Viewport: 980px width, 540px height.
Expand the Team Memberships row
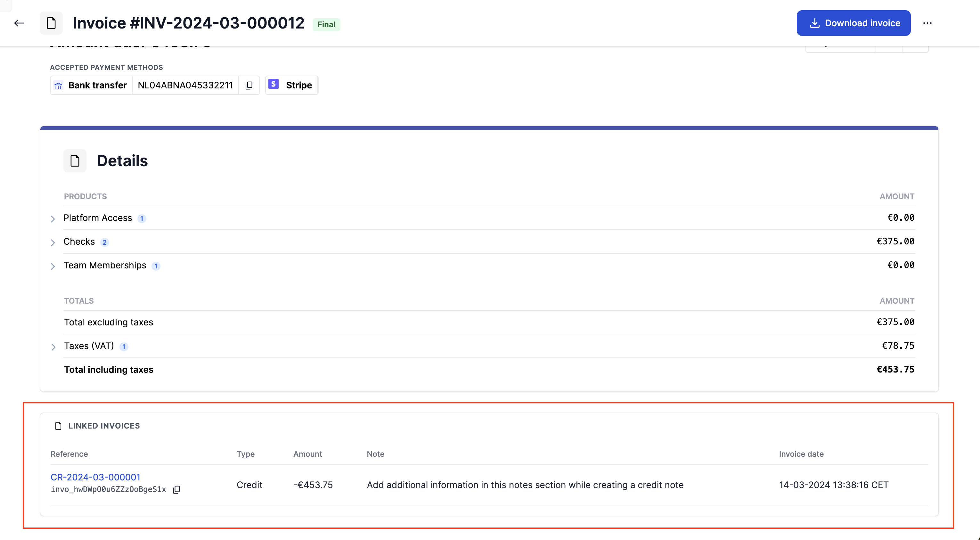click(x=53, y=266)
